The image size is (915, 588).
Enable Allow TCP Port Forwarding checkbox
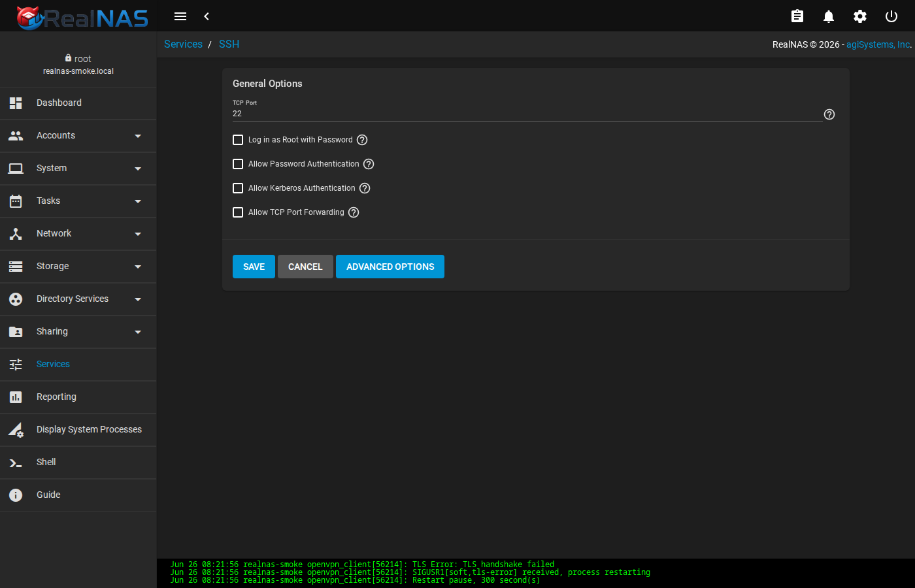point(238,212)
